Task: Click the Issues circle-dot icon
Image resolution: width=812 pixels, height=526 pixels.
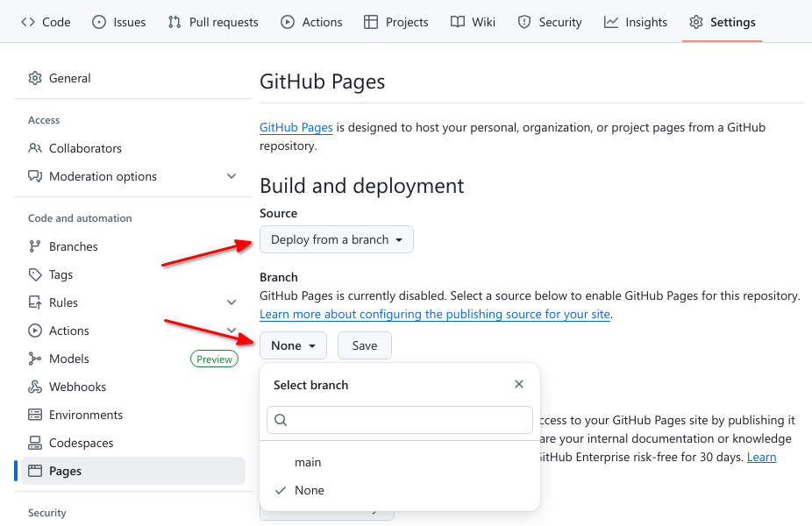Action: point(99,22)
